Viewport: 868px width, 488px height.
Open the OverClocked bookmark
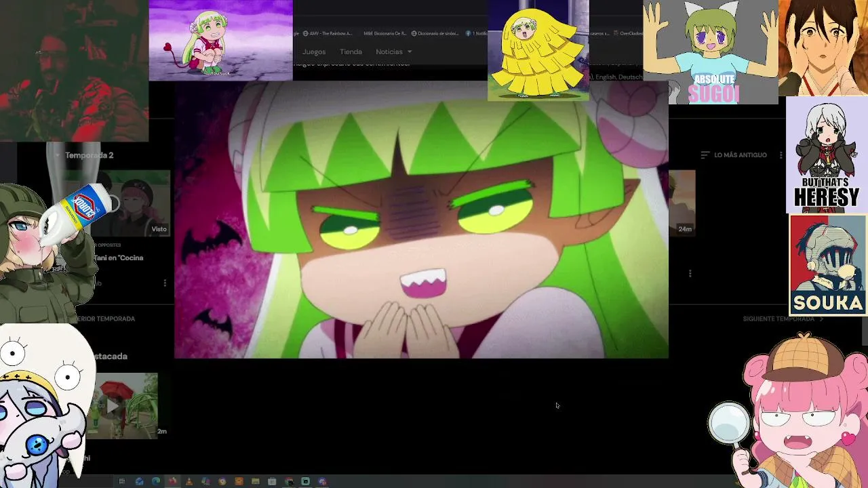(628, 33)
